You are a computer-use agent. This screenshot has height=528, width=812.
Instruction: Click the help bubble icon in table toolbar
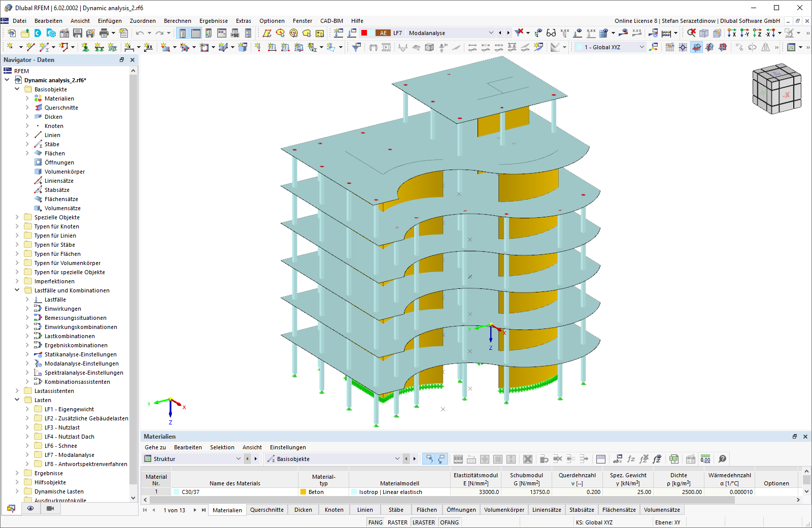pos(722,459)
